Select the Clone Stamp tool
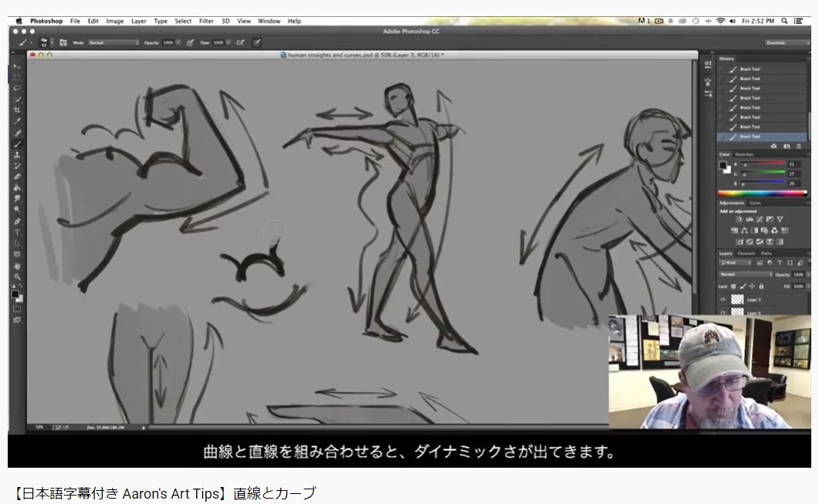Image resolution: width=819 pixels, height=504 pixels. pos(17,155)
